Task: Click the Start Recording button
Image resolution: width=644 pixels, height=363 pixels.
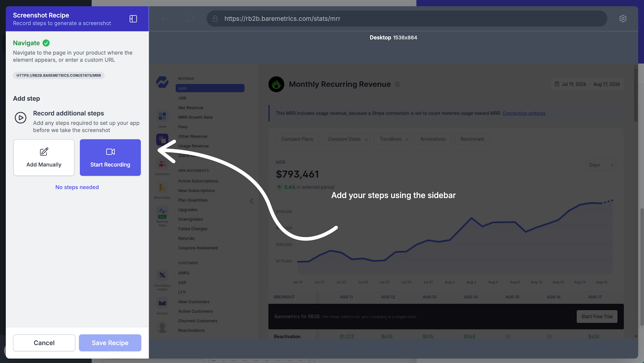Action: click(110, 158)
